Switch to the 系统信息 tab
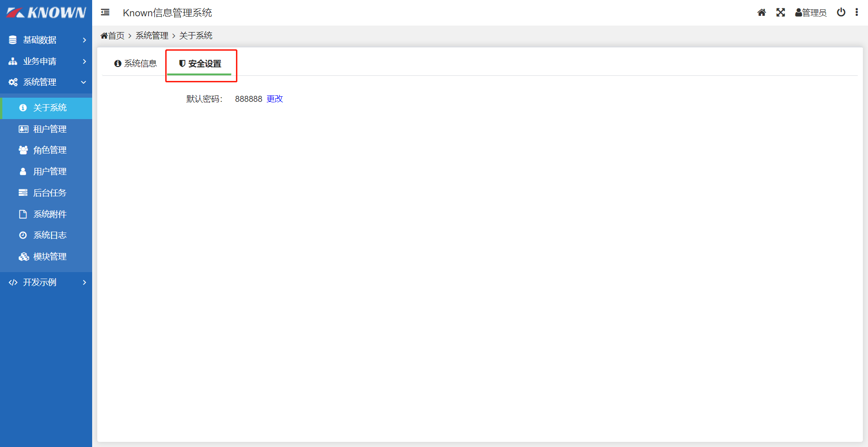Screen dimensions: 868x447 point(135,64)
